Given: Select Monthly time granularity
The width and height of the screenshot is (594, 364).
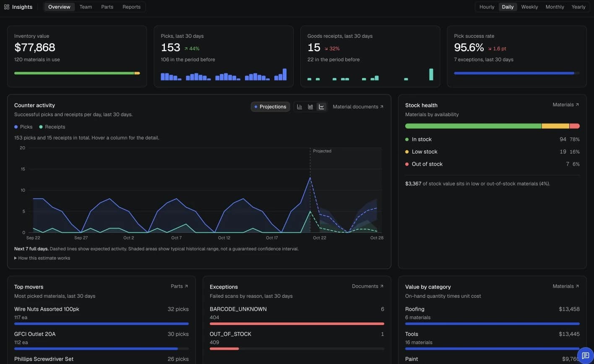Looking at the screenshot, I should pyautogui.click(x=555, y=7).
